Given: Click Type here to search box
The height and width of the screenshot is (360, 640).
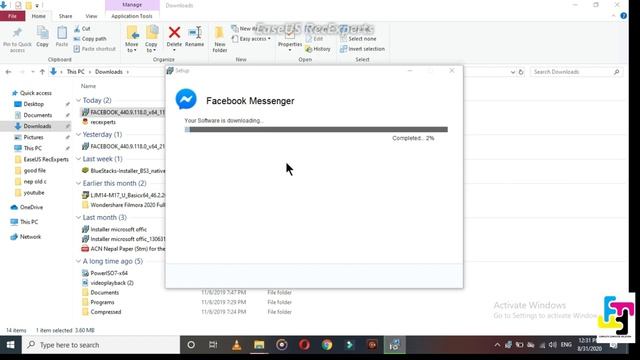Looking at the screenshot, I should tap(101, 345).
